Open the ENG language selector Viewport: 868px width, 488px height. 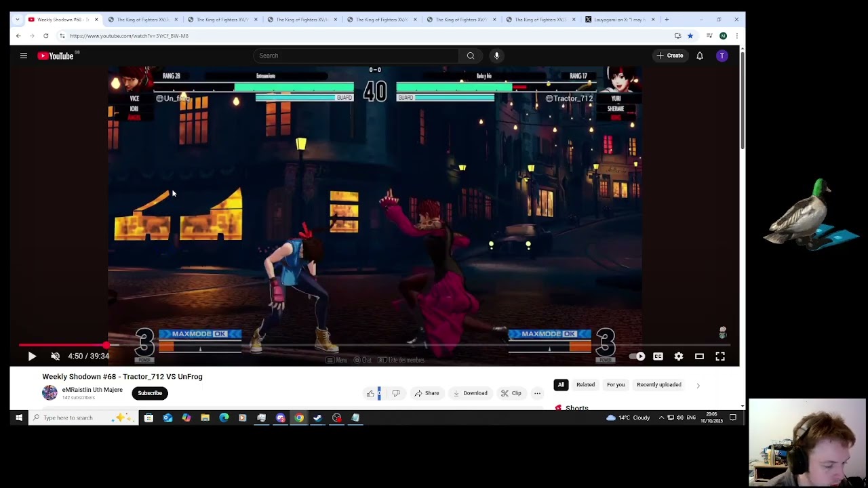click(691, 418)
